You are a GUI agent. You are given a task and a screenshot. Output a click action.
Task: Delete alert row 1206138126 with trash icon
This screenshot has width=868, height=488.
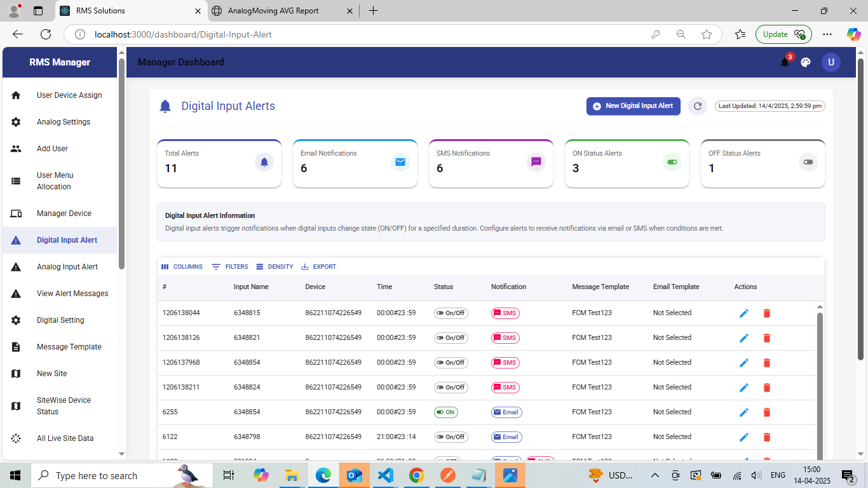pyautogui.click(x=766, y=338)
